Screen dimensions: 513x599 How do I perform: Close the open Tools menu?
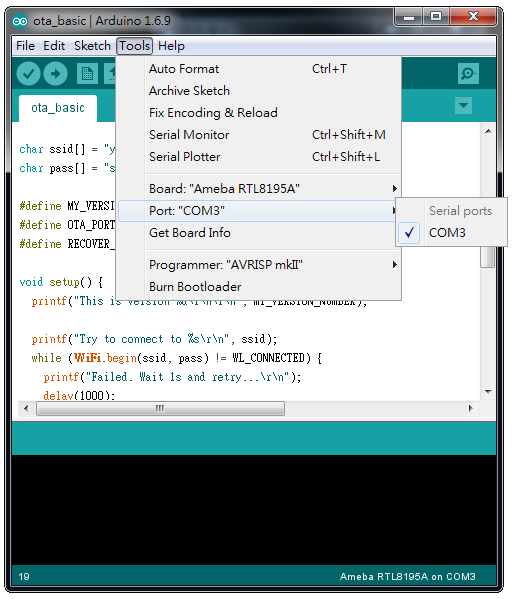point(134,46)
